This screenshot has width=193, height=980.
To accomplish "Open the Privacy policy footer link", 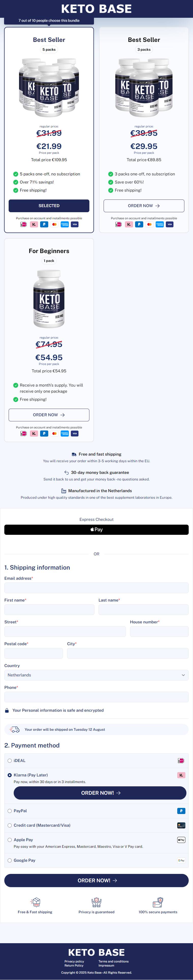I will (x=74, y=961).
